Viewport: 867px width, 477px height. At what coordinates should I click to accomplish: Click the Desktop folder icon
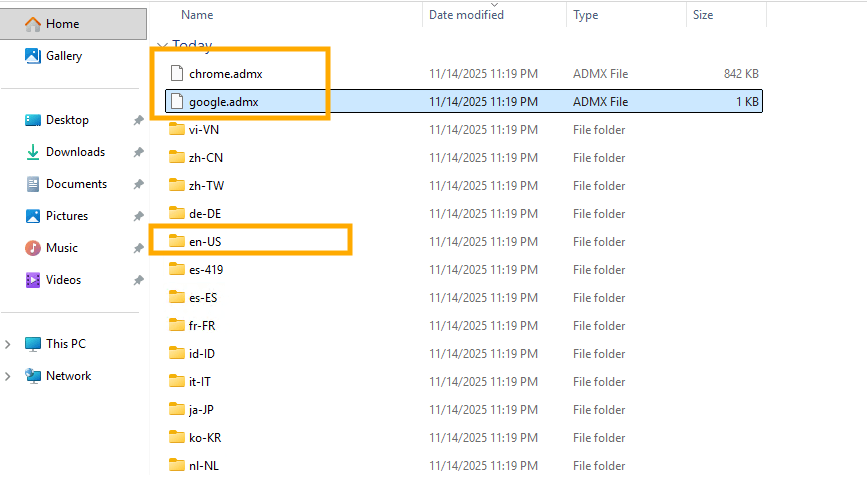(x=32, y=120)
